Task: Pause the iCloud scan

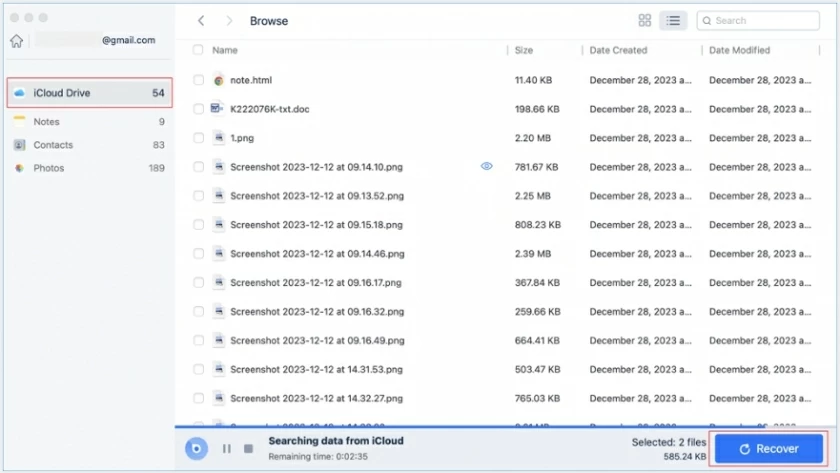Action: point(226,449)
